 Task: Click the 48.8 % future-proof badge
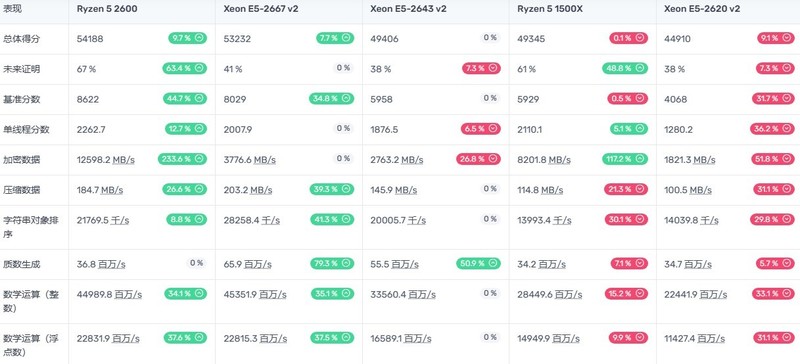point(624,68)
